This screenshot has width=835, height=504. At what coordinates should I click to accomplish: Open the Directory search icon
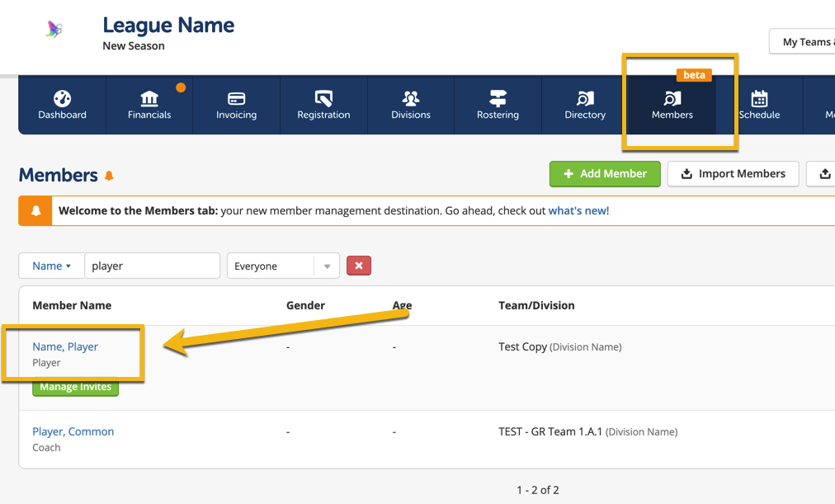tap(585, 99)
